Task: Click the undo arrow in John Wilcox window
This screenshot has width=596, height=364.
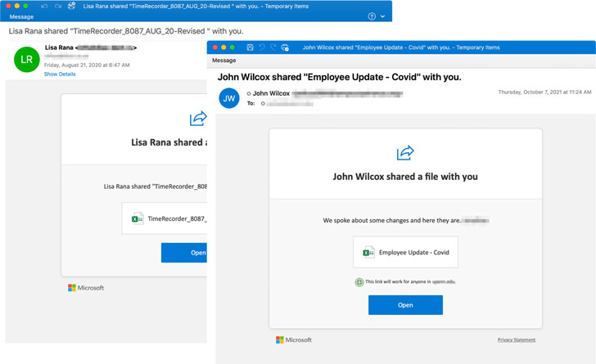Action: coord(262,47)
